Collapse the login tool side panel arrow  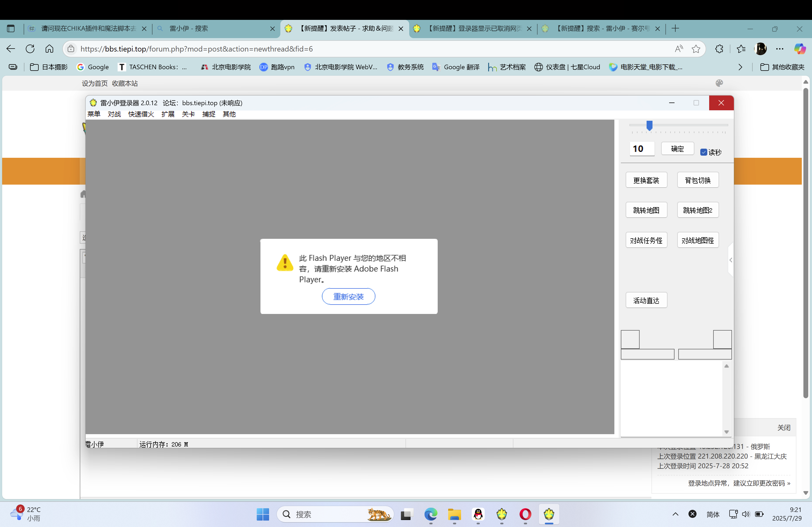[730, 260]
